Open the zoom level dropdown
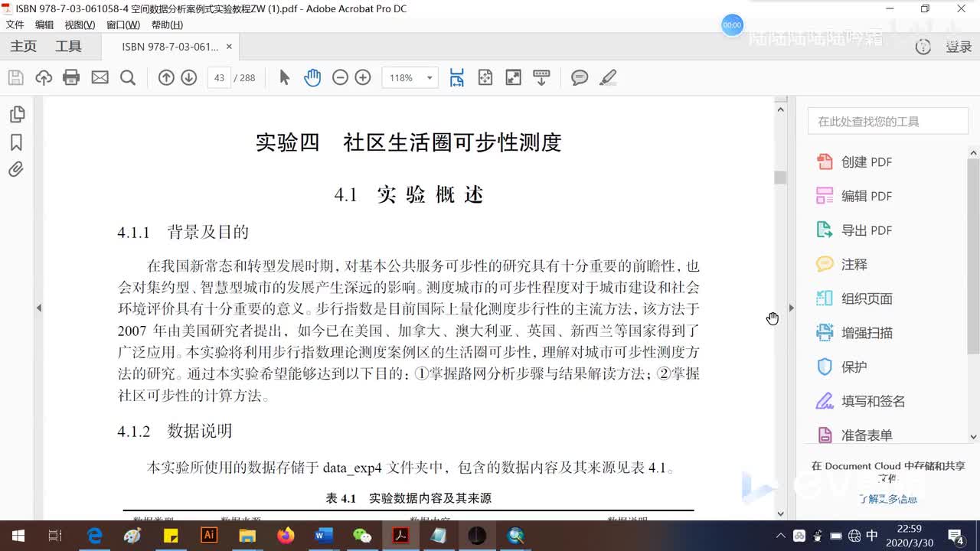980x551 pixels. coord(430,77)
